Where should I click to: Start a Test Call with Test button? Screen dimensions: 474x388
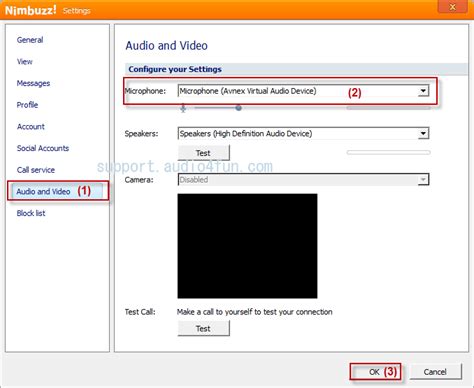pyautogui.click(x=203, y=329)
